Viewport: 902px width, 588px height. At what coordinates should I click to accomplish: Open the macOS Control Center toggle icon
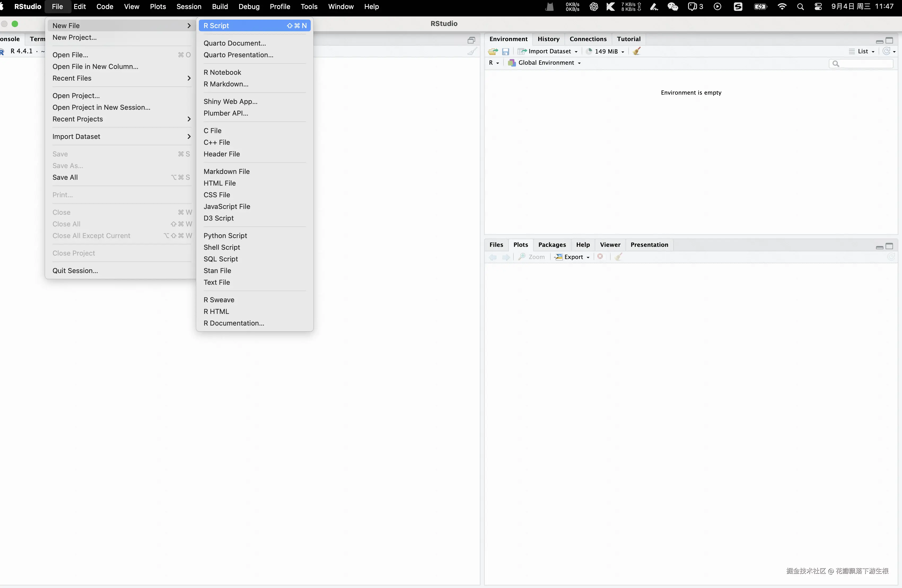(818, 6)
